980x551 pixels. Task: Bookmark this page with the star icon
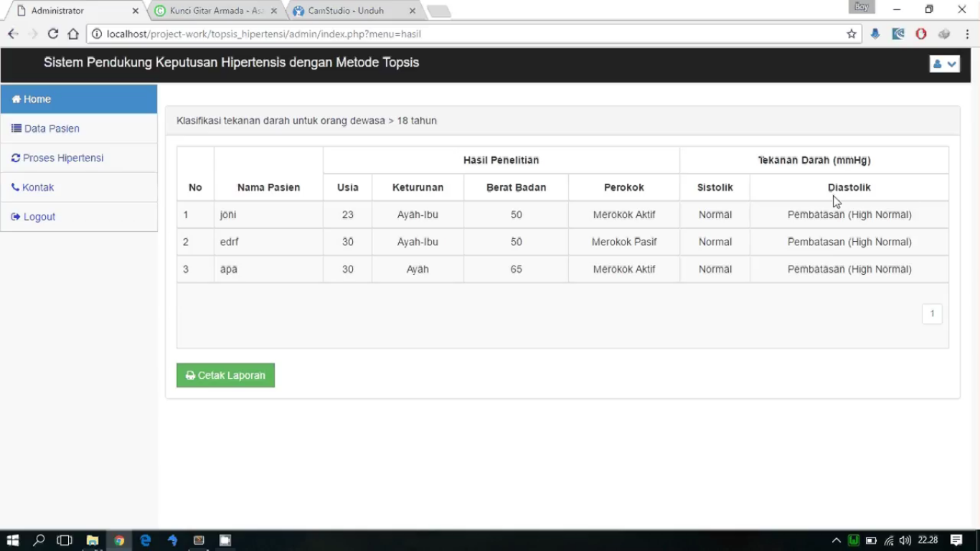[x=852, y=34]
